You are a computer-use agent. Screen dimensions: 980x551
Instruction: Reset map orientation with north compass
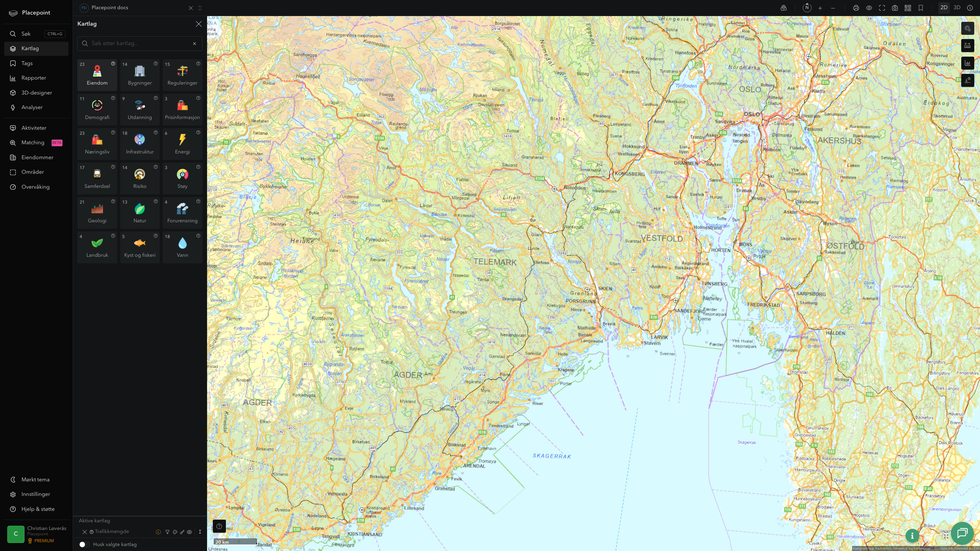click(x=807, y=8)
